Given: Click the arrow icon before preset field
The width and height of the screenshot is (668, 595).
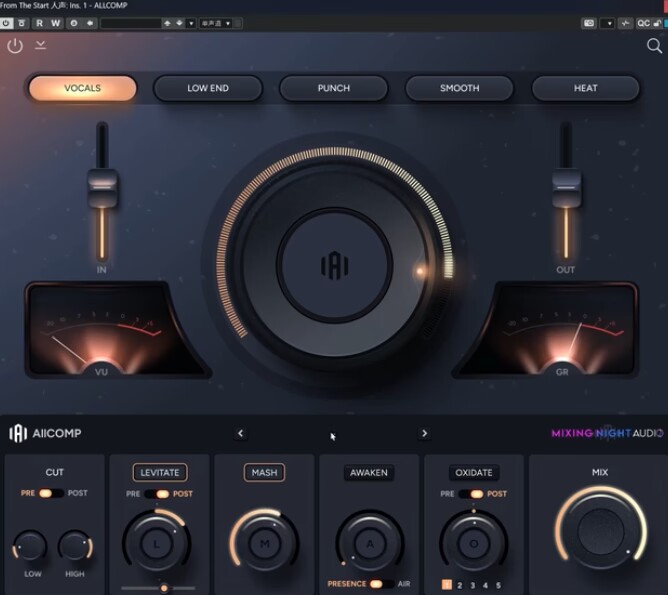Looking at the screenshot, I should 90,23.
